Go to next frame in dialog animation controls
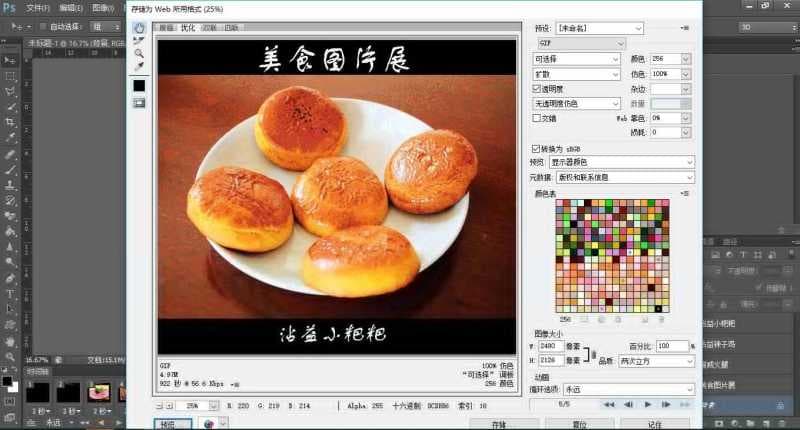The height and width of the screenshot is (430, 800). point(666,404)
